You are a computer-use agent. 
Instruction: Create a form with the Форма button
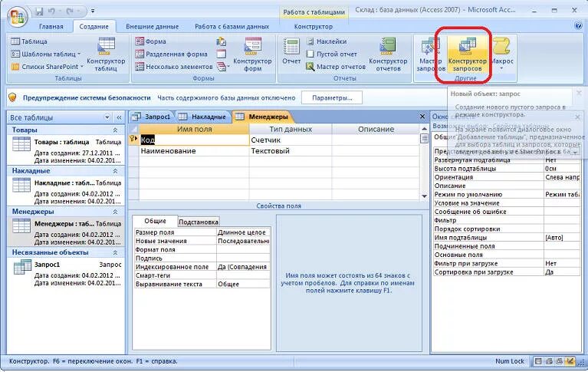click(x=151, y=41)
